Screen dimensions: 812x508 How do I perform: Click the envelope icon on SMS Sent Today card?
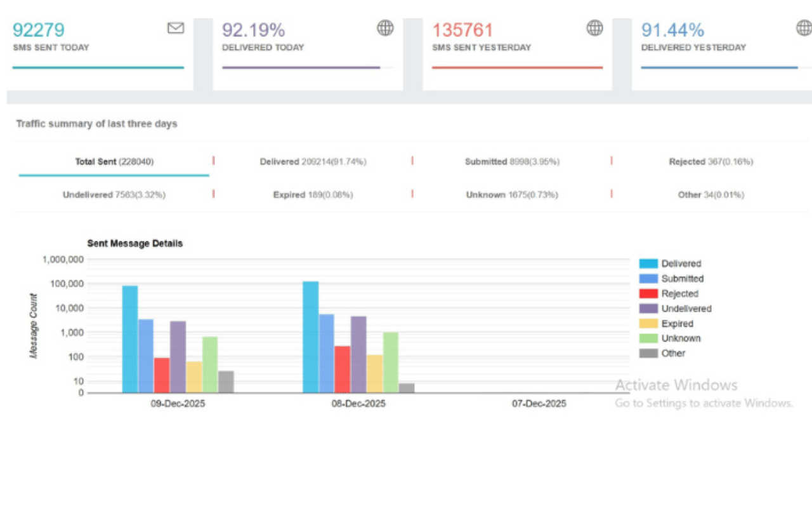[x=176, y=28]
